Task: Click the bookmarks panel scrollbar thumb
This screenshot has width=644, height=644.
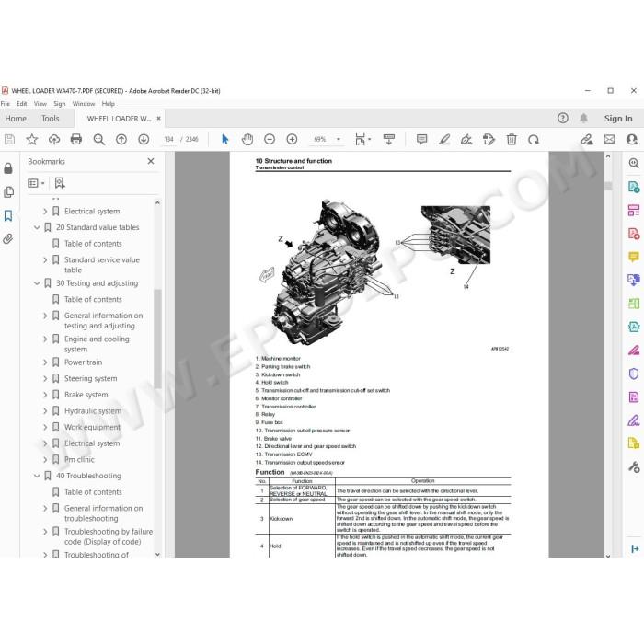Action: pyautogui.click(x=157, y=339)
